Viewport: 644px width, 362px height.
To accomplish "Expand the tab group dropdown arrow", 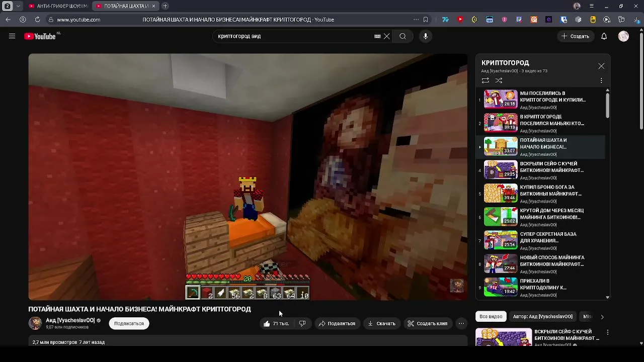I will (x=19, y=6).
